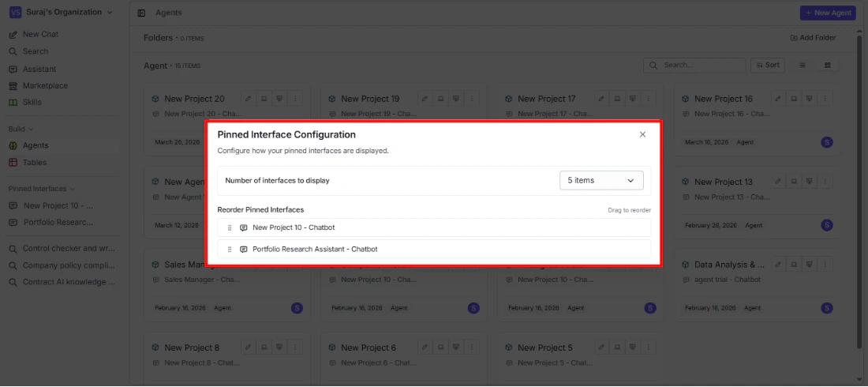Open the New Project 16 agent card title
Viewport: 868px width, 387px height.
(x=724, y=99)
